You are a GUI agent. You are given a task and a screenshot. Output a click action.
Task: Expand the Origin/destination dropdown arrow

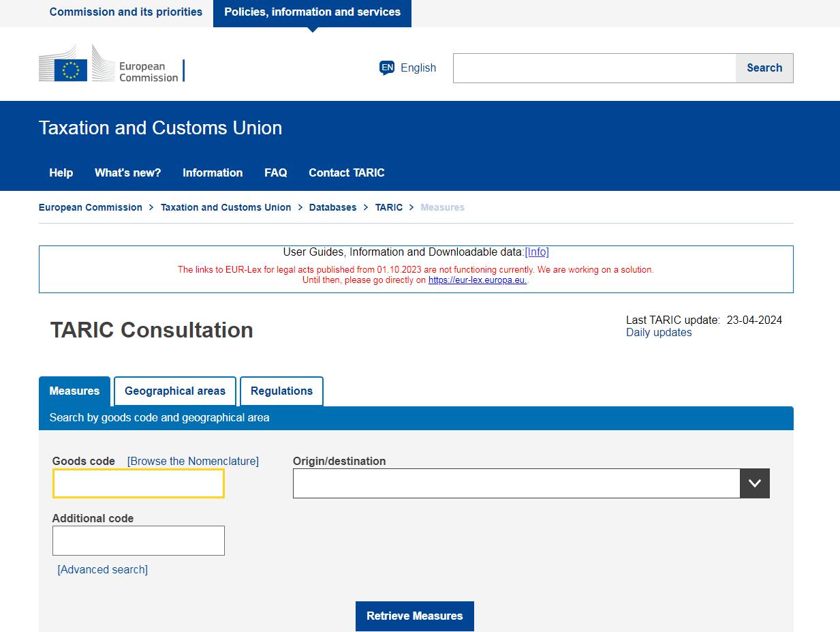[x=754, y=483]
